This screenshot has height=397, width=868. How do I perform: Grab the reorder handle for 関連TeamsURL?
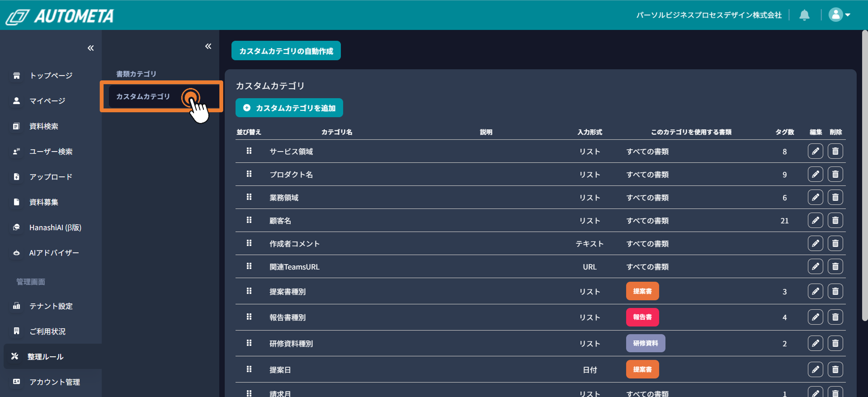coord(249,266)
